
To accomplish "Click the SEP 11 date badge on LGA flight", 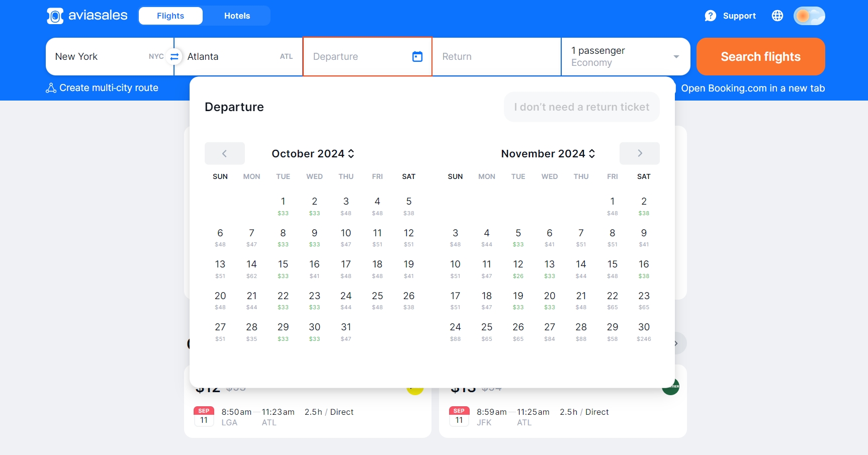I will point(204,416).
